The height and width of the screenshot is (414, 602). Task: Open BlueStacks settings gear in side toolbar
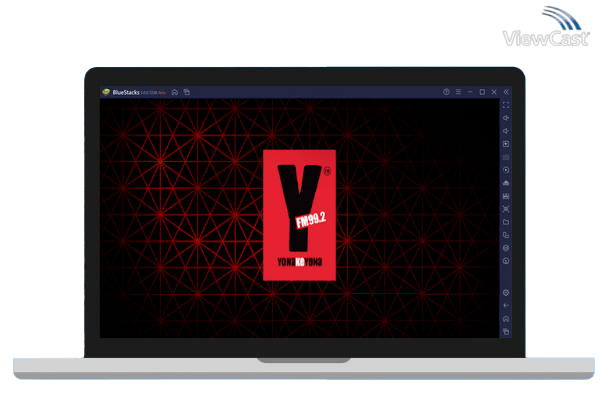pos(506,293)
